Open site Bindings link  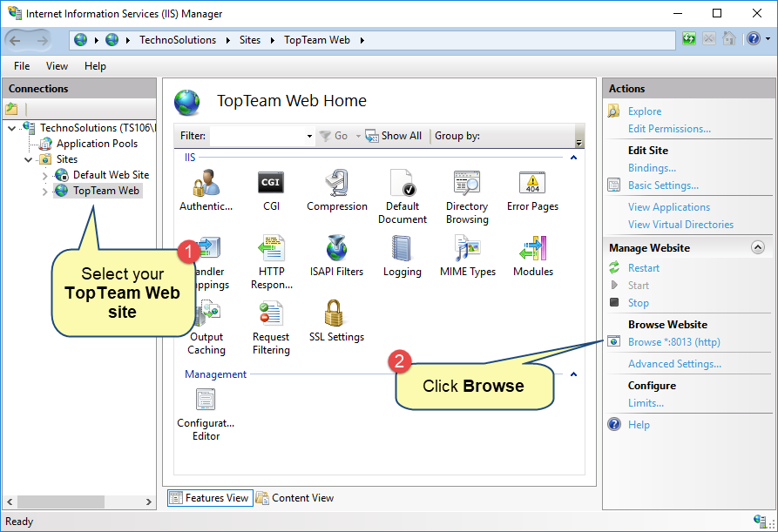(652, 168)
